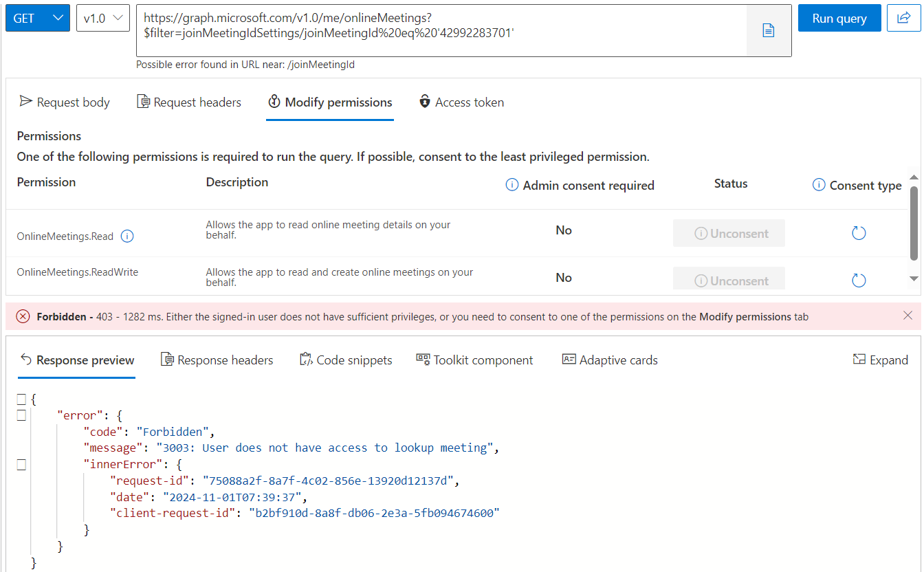
Task: Switch to the Request body tab
Action: tap(65, 102)
